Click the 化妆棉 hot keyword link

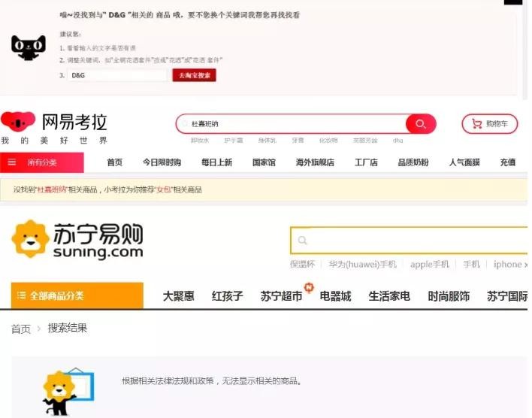[x=328, y=141]
